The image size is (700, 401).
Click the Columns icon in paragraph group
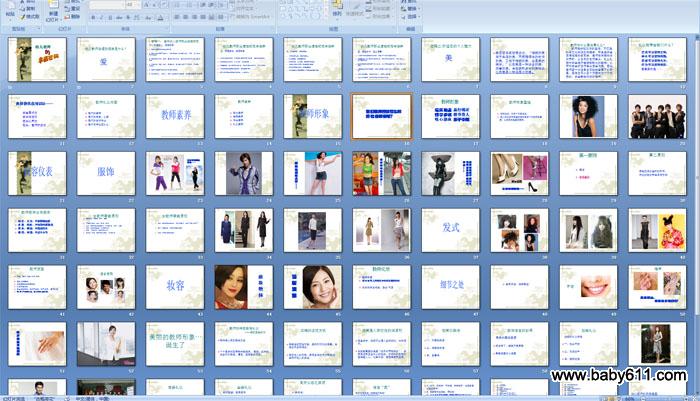[x=221, y=17]
